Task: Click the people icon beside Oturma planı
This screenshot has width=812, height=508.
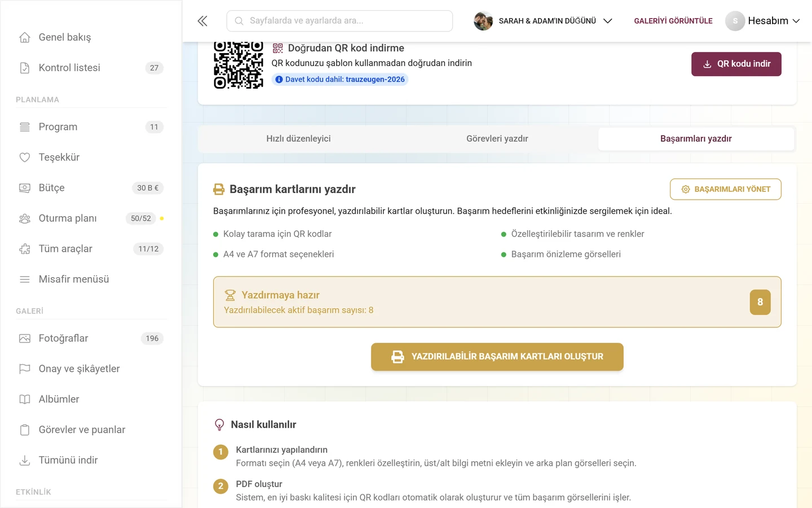Action: (x=25, y=218)
